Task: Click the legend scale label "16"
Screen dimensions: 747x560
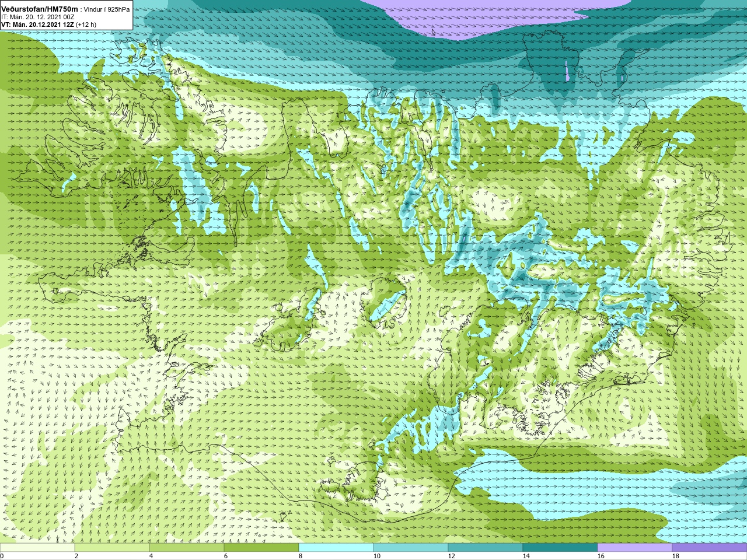Action: (601, 556)
